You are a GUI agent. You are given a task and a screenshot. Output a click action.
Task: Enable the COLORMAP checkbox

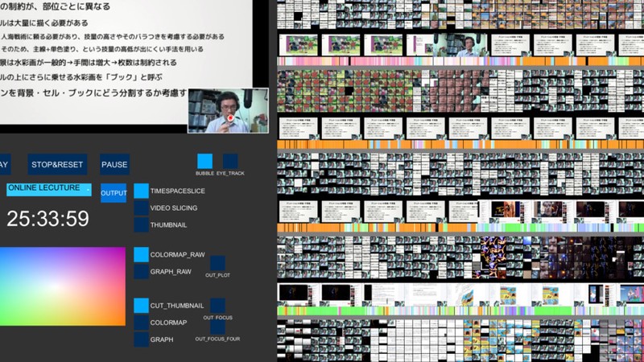[142, 323]
